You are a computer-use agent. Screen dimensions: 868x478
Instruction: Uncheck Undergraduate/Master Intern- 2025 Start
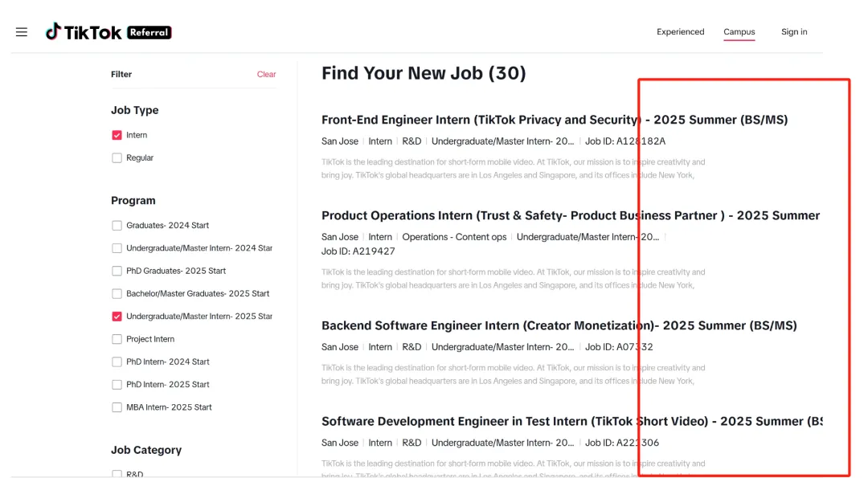tap(117, 316)
